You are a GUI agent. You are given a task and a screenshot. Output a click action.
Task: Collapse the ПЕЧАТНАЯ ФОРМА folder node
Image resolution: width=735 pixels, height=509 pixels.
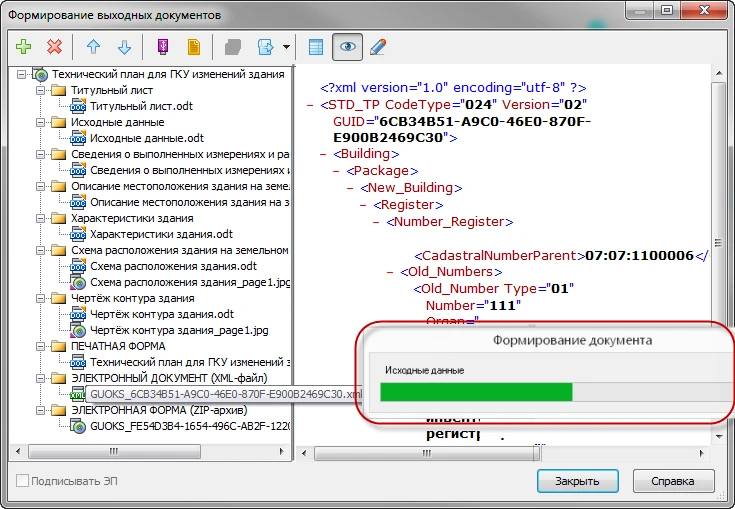[38, 346]
